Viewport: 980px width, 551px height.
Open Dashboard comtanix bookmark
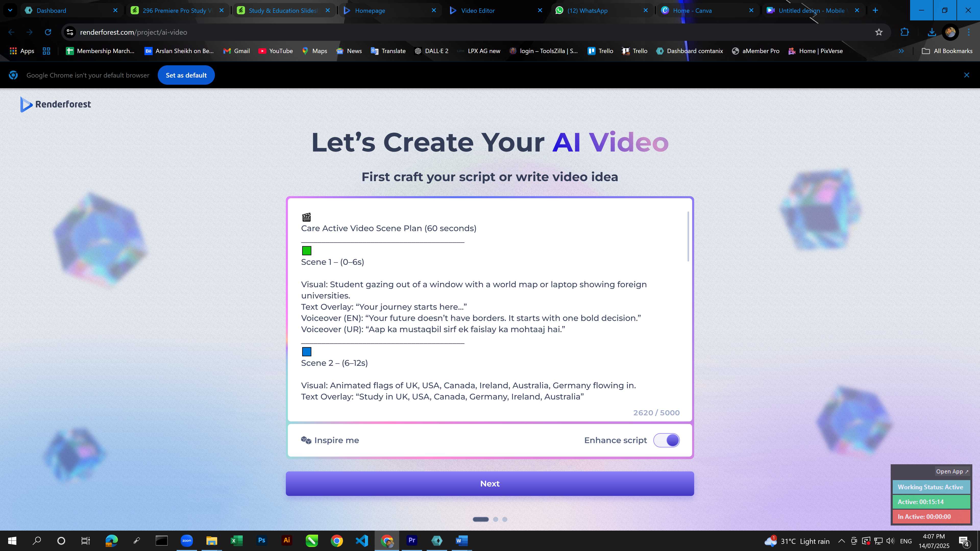[689, 51]
